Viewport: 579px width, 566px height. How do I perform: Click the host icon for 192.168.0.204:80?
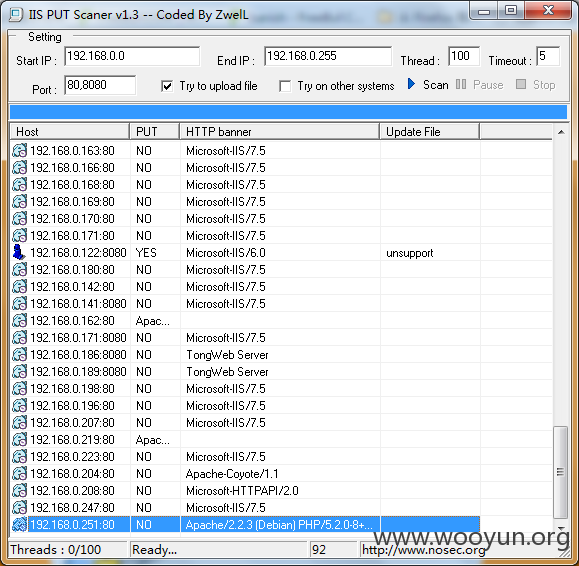19,473
